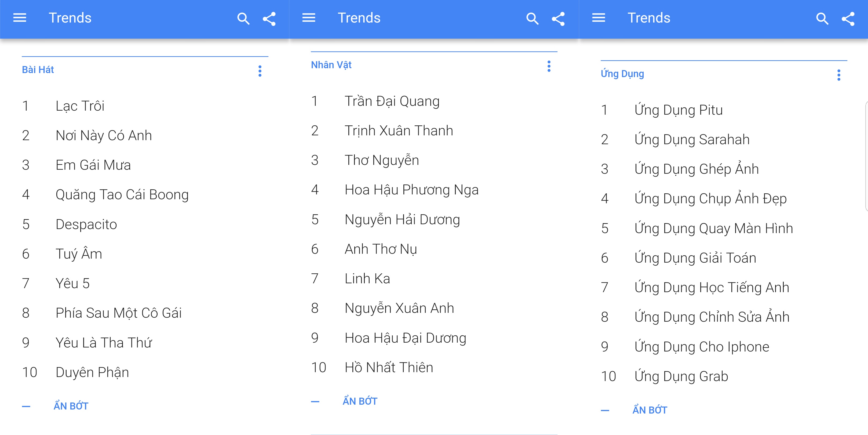Click share icon in Nhân Vật panel
This screenshot has width=868, height=435.
click(x=558, y=19)
